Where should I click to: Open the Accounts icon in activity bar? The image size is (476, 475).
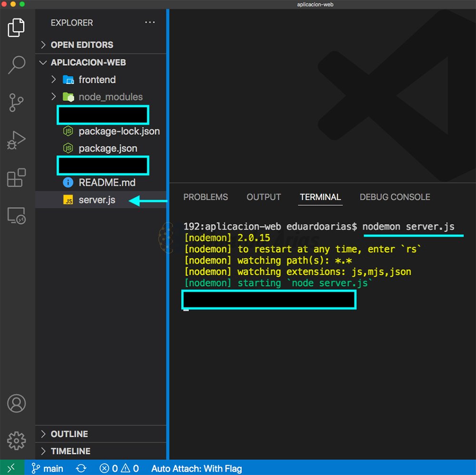16,403
